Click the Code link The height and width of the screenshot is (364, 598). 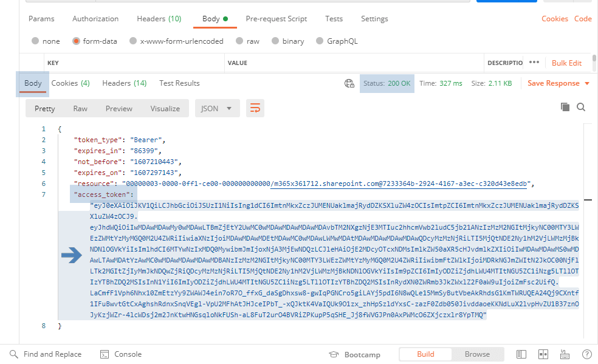click(x=583, y=19)
